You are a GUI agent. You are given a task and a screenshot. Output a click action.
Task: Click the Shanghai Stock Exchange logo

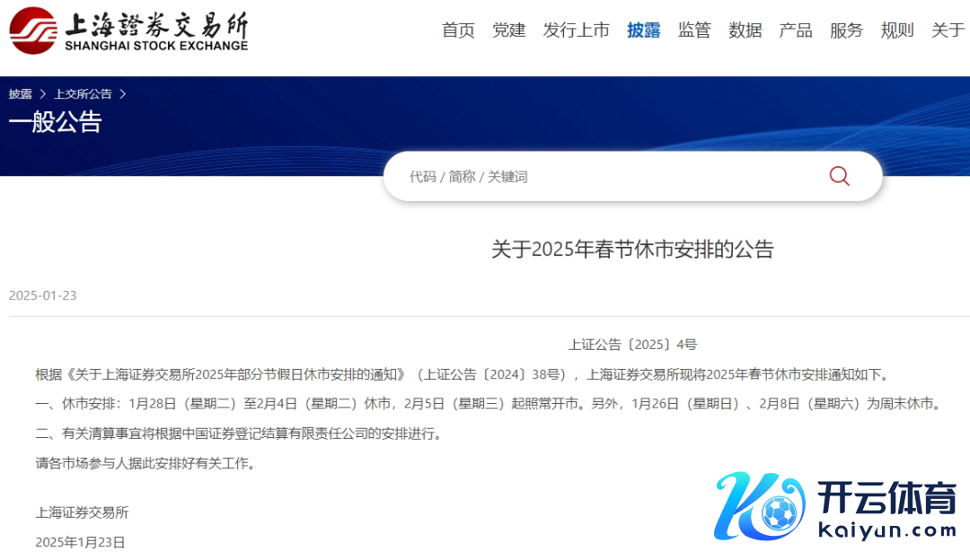(128, 31)
